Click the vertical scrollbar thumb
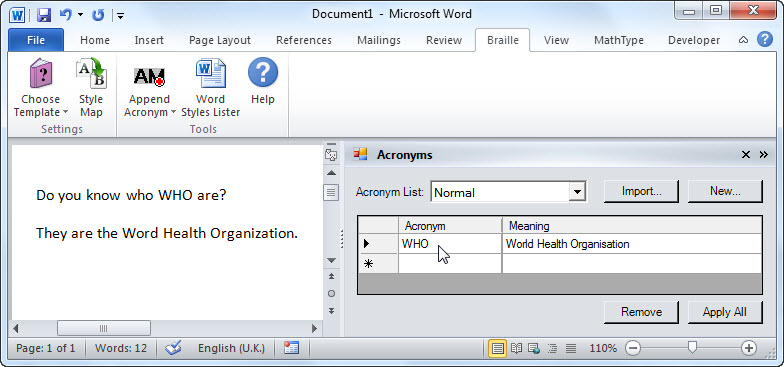 pos(331,192)
